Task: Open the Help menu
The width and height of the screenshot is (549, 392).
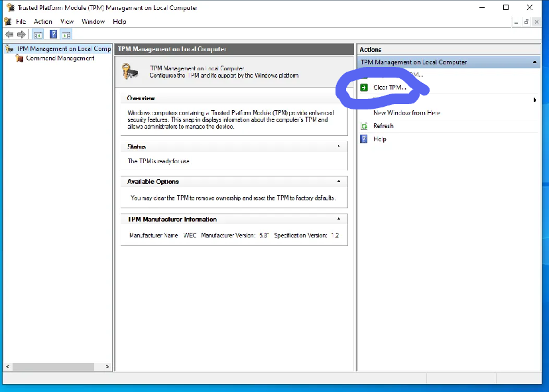Action: click(119, 21)
